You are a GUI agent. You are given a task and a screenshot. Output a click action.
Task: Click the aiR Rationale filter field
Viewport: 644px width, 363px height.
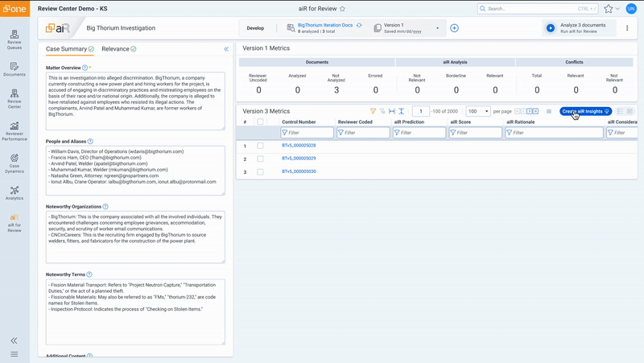coord(554,133)
